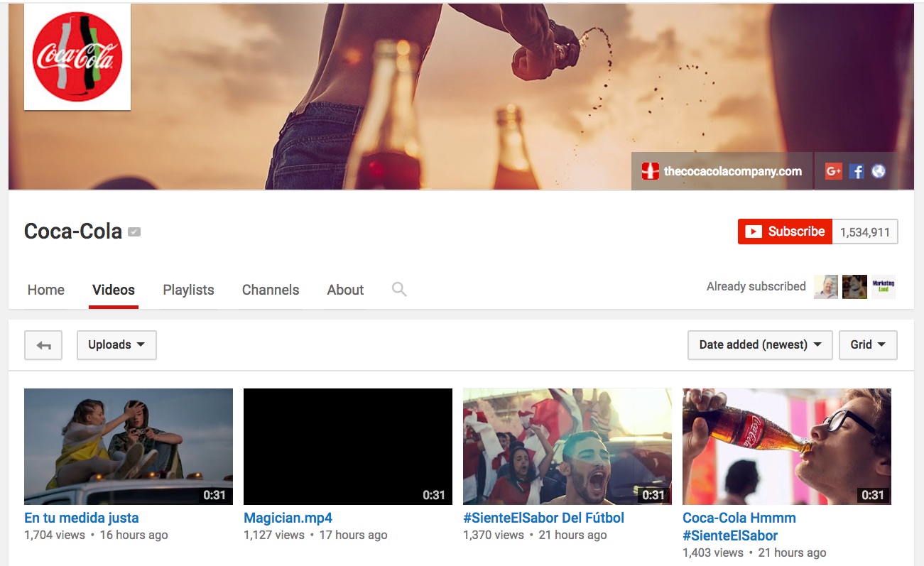Image resolution: width=924 pixels, height=566 pixels.
Task: Open the globe website icon on banner
Action: (879, 171)
